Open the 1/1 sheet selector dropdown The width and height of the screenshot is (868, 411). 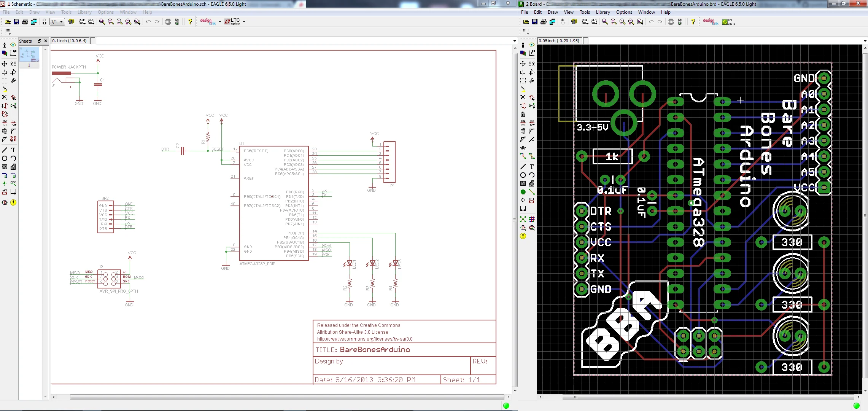click(61, 22)
